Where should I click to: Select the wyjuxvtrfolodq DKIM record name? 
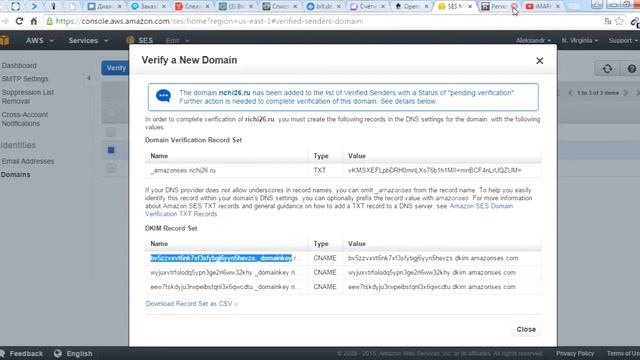(x=222, y=272)
